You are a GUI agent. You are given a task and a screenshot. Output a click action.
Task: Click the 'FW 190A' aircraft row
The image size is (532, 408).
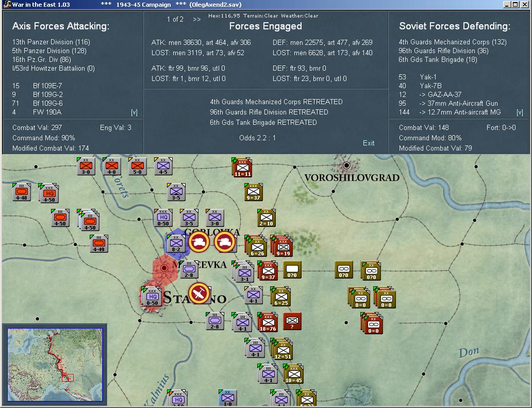tap(37, 112)
